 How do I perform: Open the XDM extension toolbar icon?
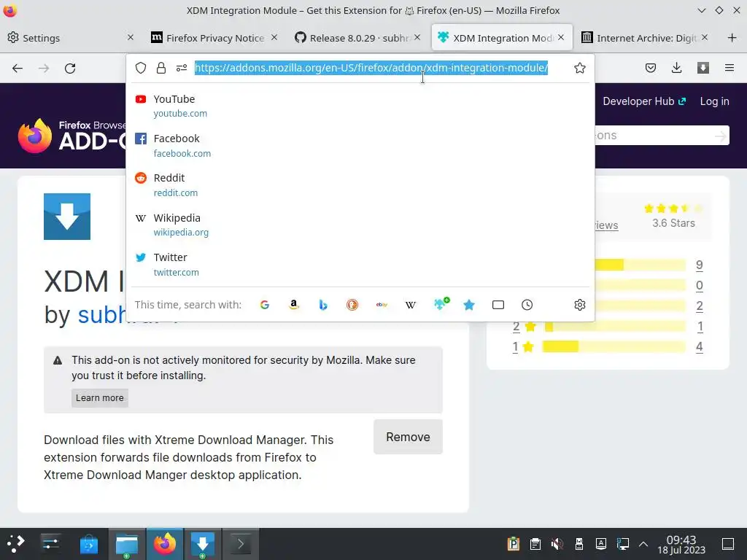click(703, 68)
